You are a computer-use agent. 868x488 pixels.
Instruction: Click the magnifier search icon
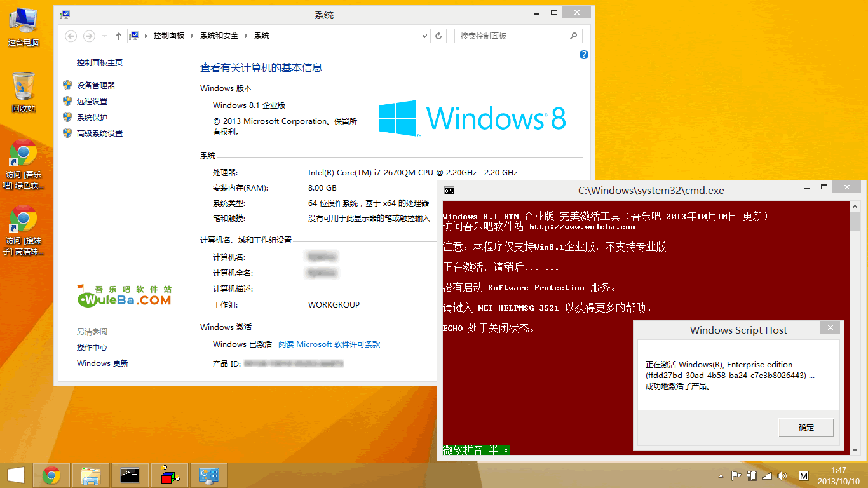pyautogui.click(x=574, y=36)
